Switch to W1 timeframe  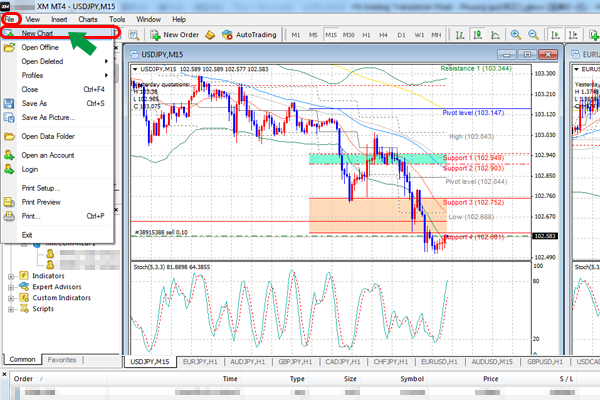pyautogui.click(x=419, y=35)
